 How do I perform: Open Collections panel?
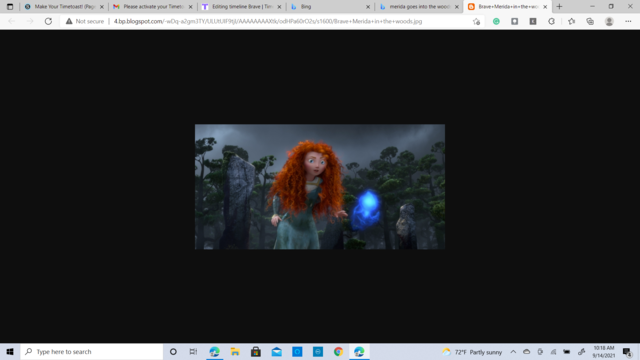point(590,21)
